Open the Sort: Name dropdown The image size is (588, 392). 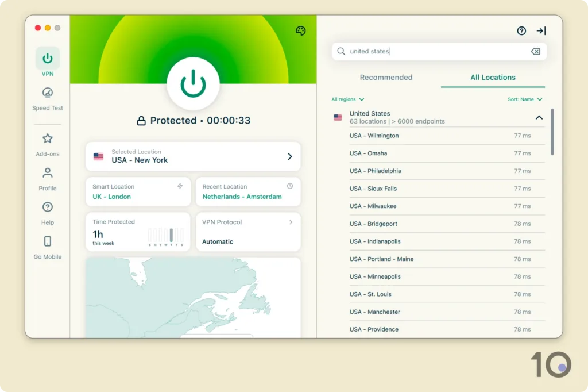coord(525,99)
